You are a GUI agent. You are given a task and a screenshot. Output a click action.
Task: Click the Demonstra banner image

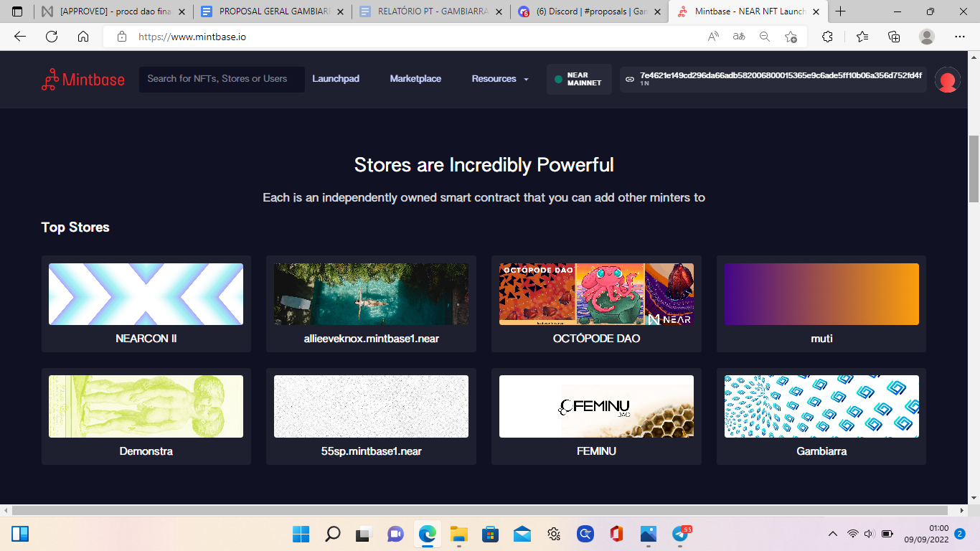[x=146, y=406]
